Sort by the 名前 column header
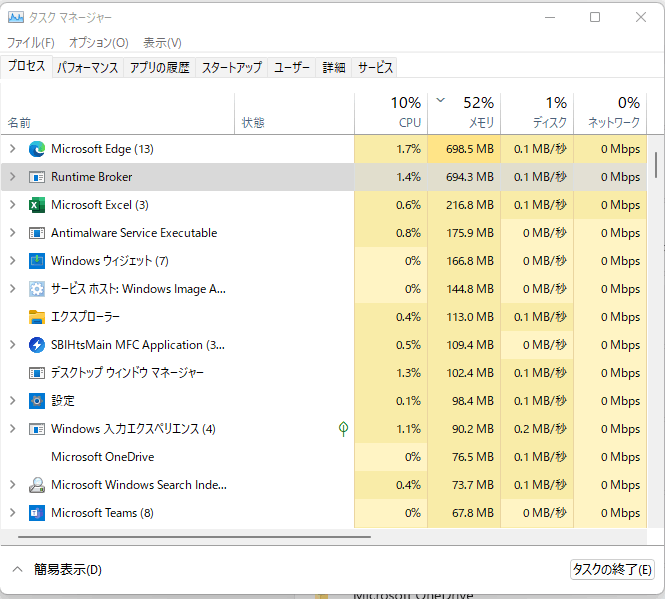 117,114
